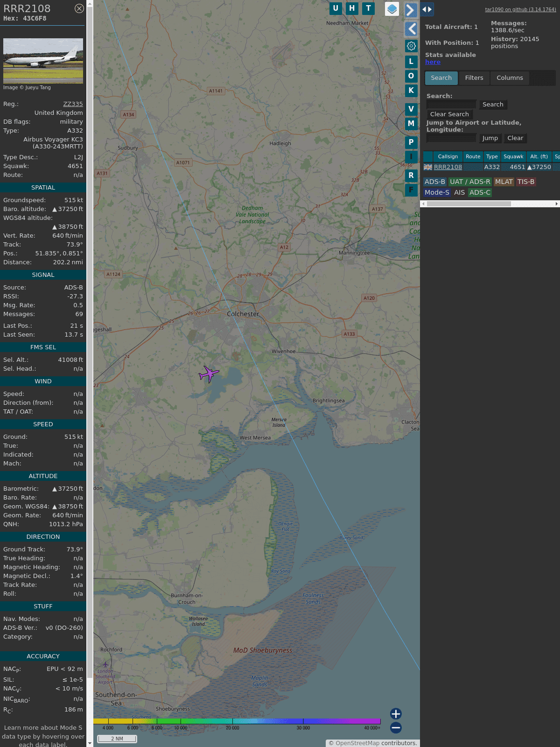560x747 pixels.
Task: Click the table scrollbar right arrow
Action: tap(557, 204)
